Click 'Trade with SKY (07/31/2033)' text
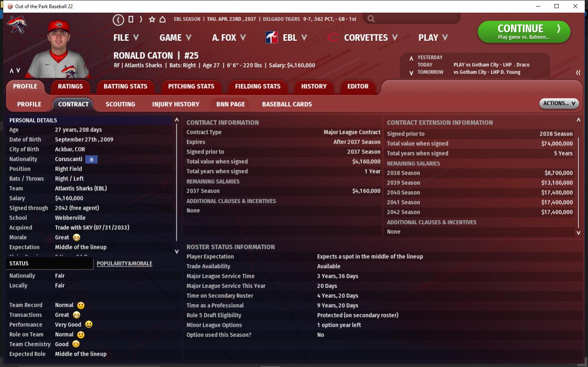The image size is (588, 367). [92, 228]
